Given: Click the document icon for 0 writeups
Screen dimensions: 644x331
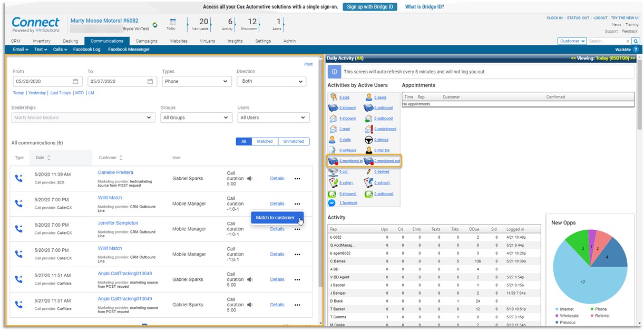Looking at the screenshot, I should tap(333, 150).
